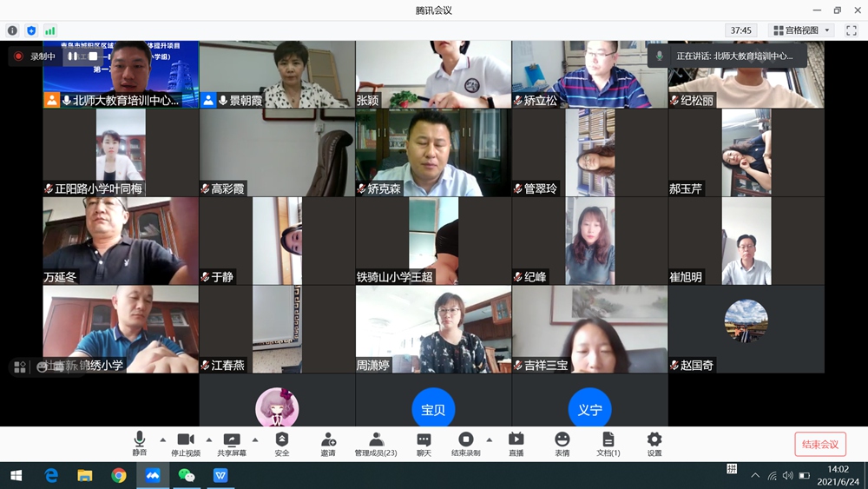This screenshot has height=489, width=868.
Task: Click the 郝玉芹 name label
Action: (686, 188)
